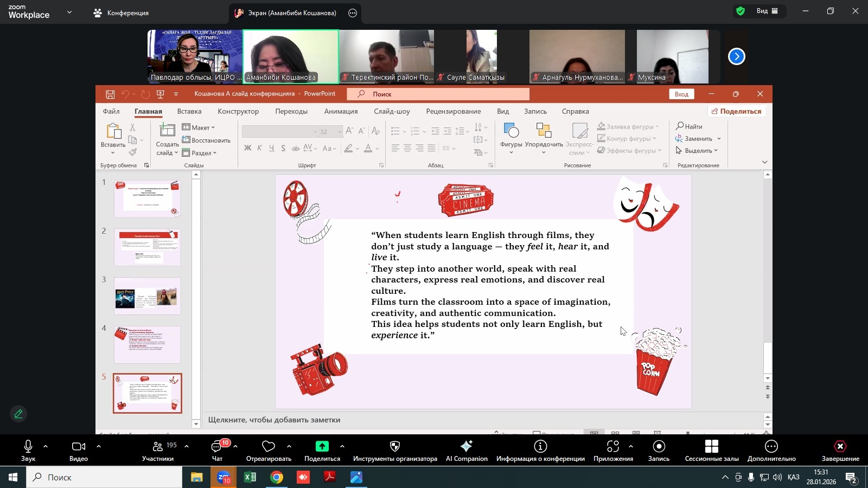Click the Поделиться button in PowerPoint

click(736, 111)
